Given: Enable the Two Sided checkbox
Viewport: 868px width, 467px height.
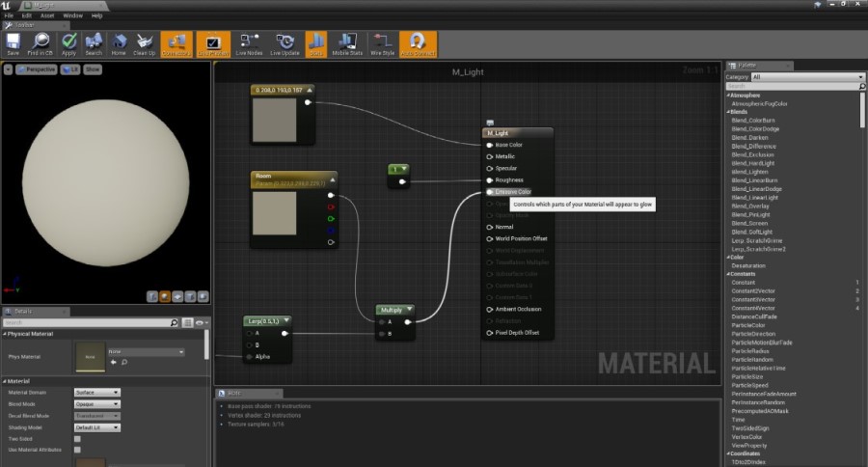Looking at the screenshot, I should (x=77, y=438).
